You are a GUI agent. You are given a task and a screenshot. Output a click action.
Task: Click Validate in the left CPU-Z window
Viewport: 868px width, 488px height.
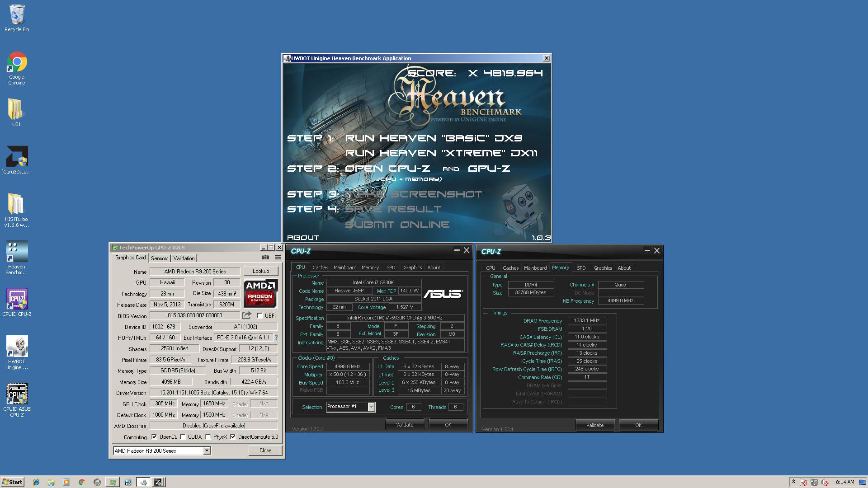coord(405,425)
